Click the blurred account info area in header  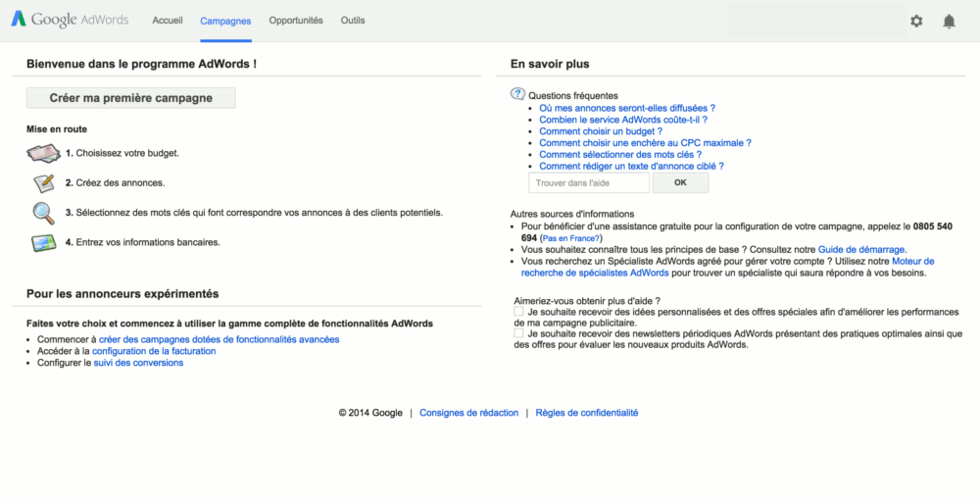point(817,22)
